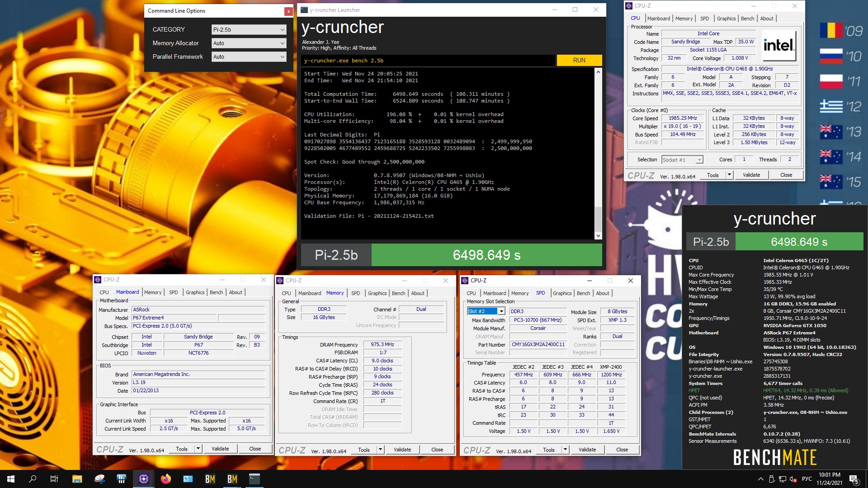
Task: Click Validate in the CPU-Z Memory window
Action: (x=402, y=450)
